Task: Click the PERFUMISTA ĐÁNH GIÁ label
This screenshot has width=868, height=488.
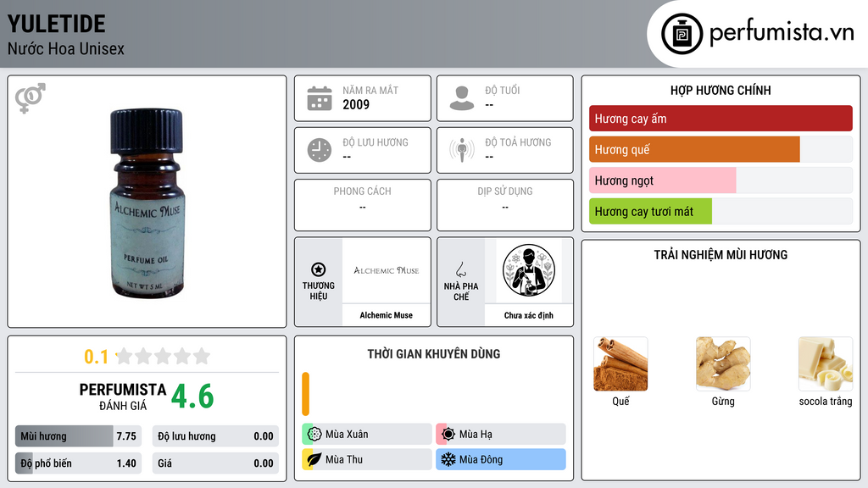Action: [x=123, y=396]
